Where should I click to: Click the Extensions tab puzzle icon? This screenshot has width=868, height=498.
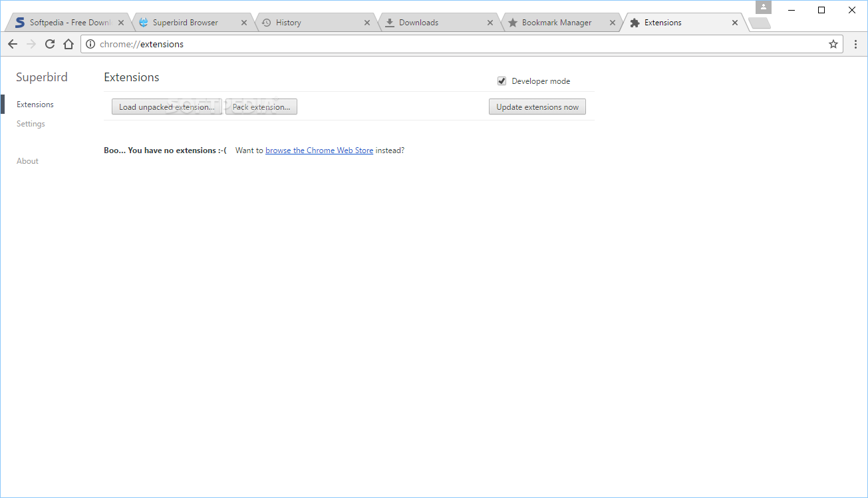click(635, 23)
